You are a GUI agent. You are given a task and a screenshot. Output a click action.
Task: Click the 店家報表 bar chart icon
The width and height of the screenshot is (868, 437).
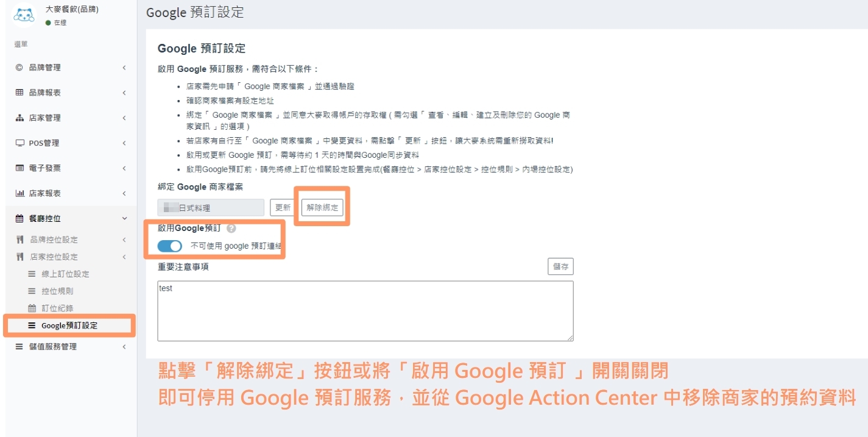tap(19, 193)
